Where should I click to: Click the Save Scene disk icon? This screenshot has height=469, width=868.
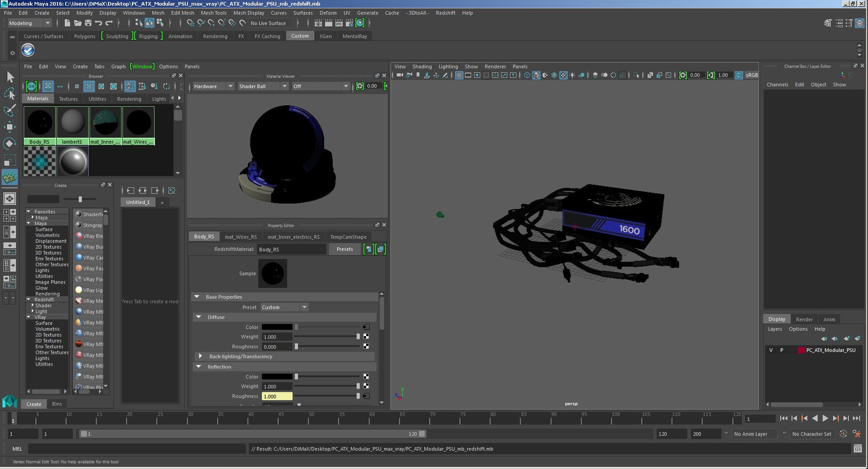click(88, 23)
